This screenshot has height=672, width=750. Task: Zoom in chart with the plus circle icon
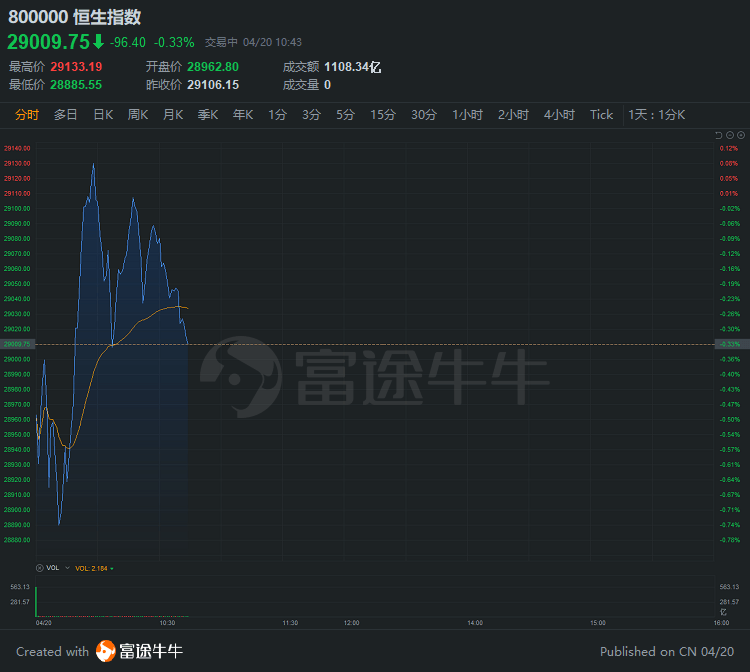point(741,135)
